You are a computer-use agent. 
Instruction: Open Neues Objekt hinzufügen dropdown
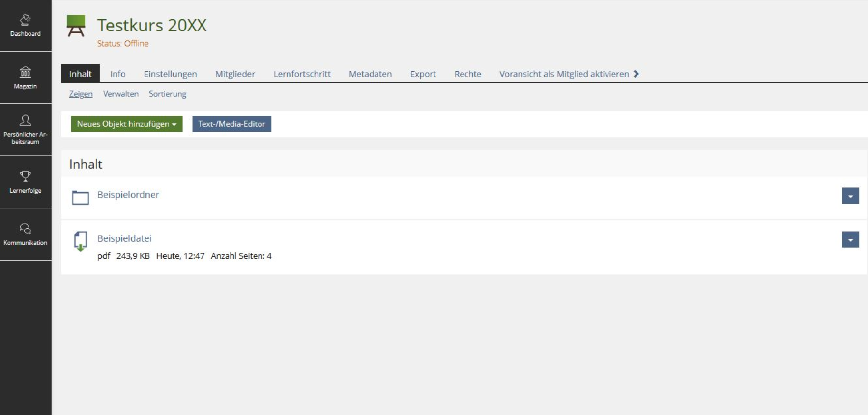127,124
